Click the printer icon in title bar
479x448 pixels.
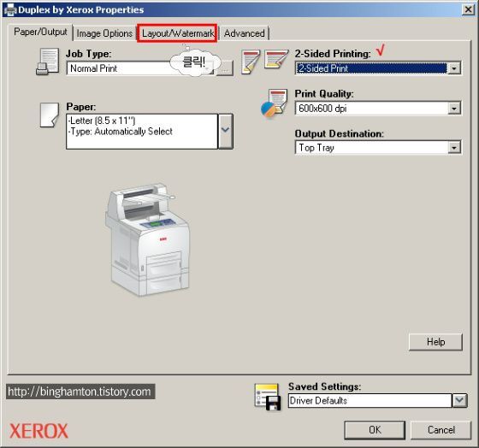9,9
